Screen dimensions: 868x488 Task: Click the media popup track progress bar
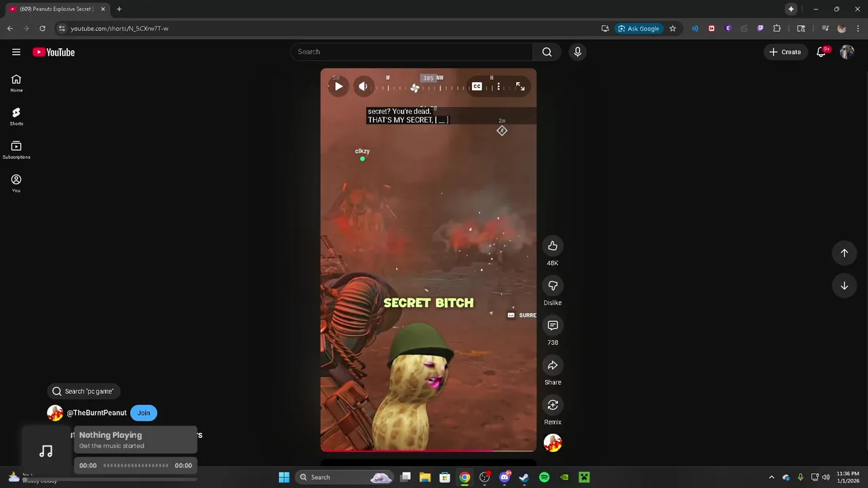(136, 466)
